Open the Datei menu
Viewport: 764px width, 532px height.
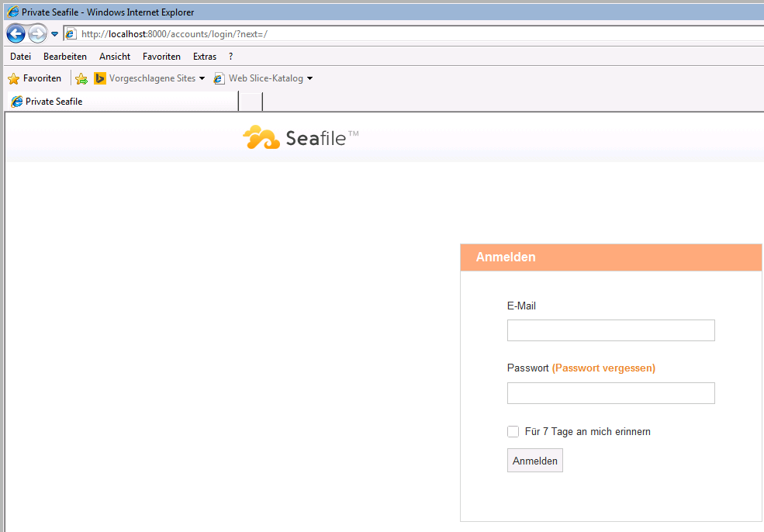[x=21, y=57]
